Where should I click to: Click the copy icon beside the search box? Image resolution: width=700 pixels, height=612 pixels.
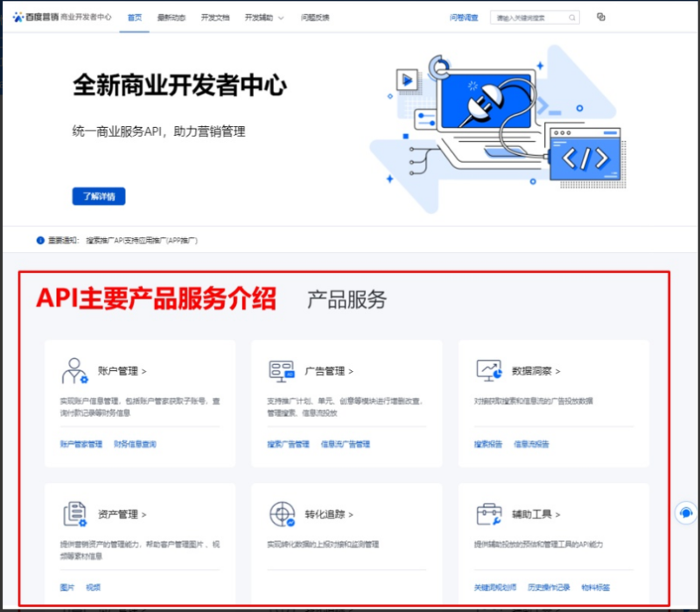(x=599, y=17)
